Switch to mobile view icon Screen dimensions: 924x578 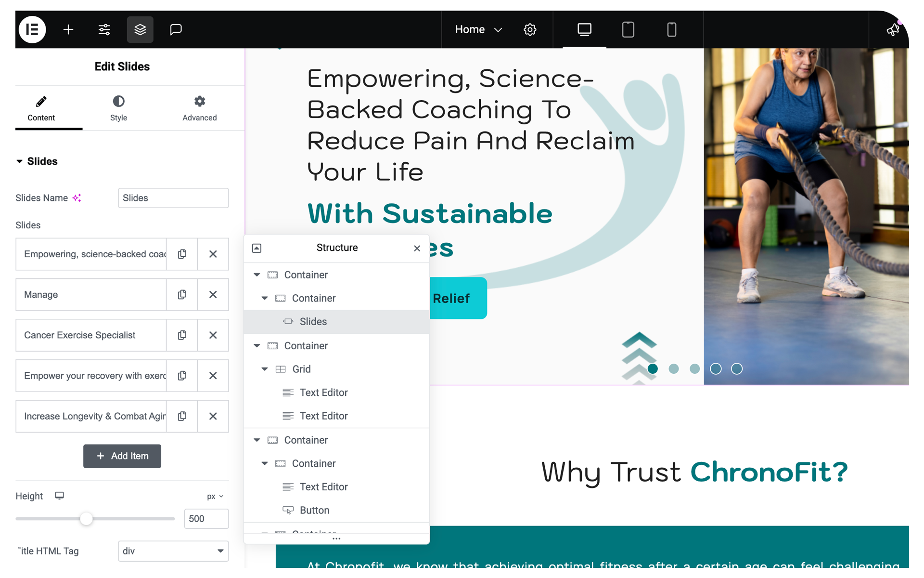coord(671,29)
